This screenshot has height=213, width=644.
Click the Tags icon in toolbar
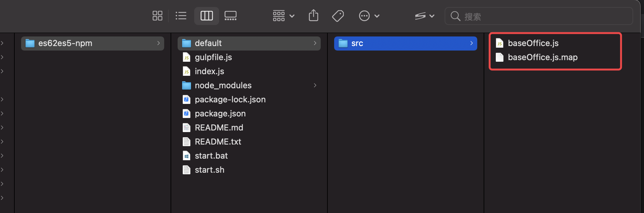[338, 16]
